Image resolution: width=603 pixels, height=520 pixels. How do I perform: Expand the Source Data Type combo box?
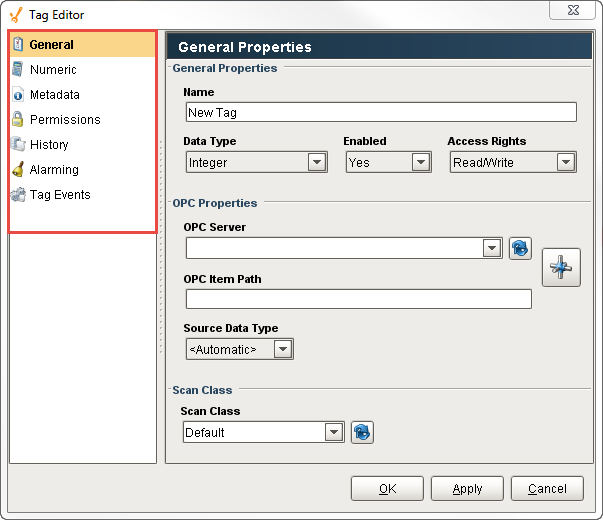[283, 349]
